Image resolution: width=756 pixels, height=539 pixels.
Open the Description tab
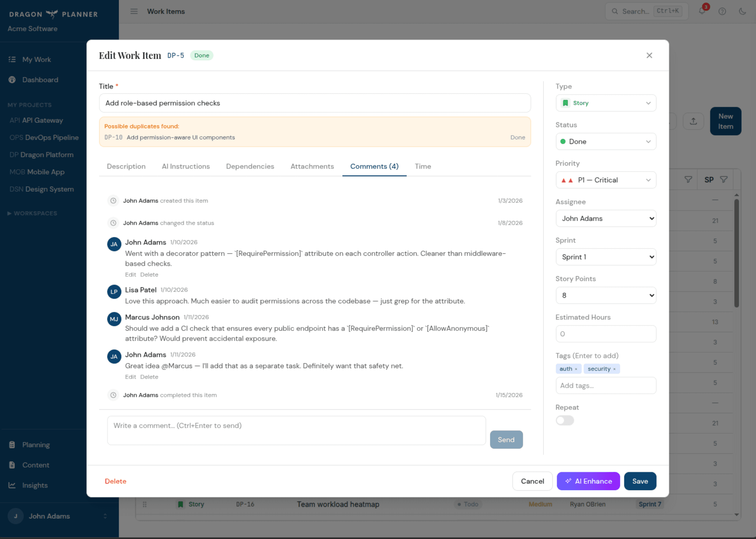pyautogui.click(x=126, y=166)
